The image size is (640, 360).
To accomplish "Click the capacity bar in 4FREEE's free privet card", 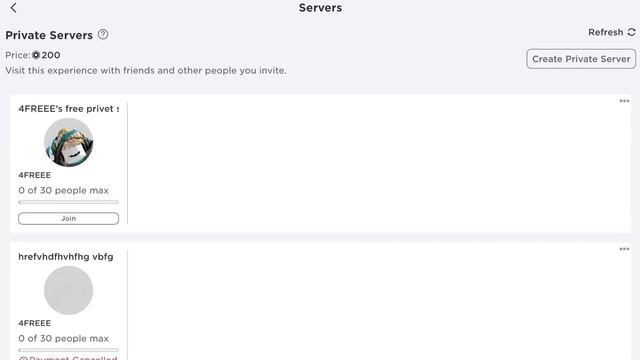I will tap(69, 202).
